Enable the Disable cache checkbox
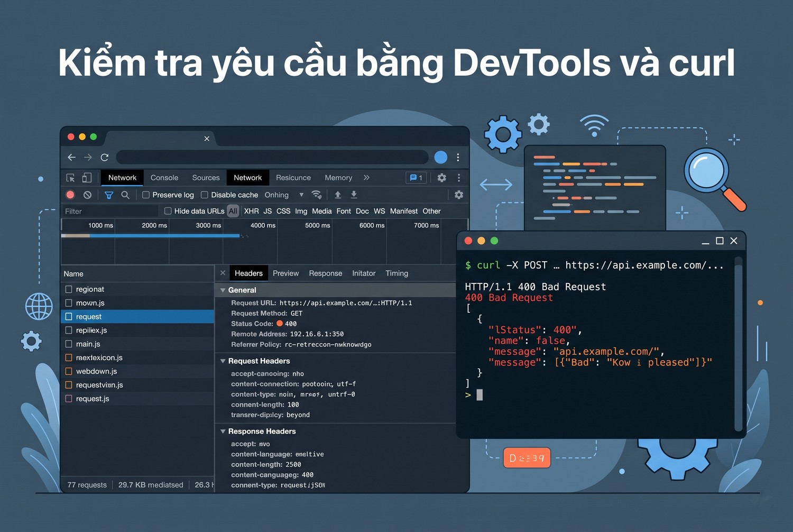The width and height of the screenshot is (793, 532). click(205, 195)
